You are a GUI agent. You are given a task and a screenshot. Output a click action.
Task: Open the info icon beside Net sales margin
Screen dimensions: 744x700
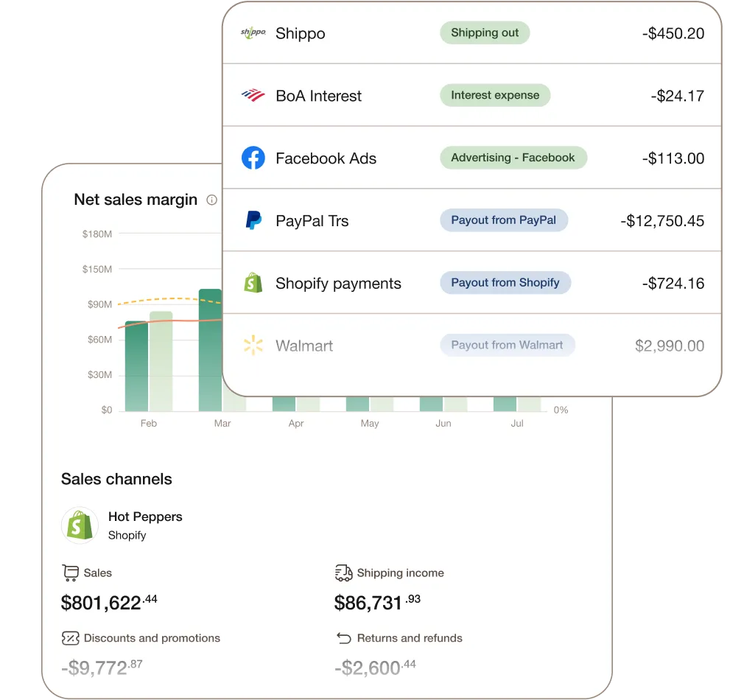tap(211, 200)
